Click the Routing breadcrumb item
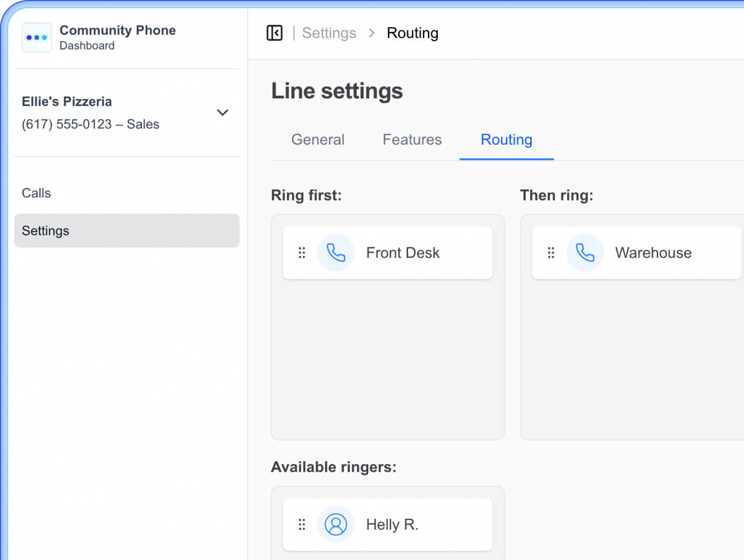Image resolution: width=744 pixels, height=560 pixels. [x=412, y=33]
